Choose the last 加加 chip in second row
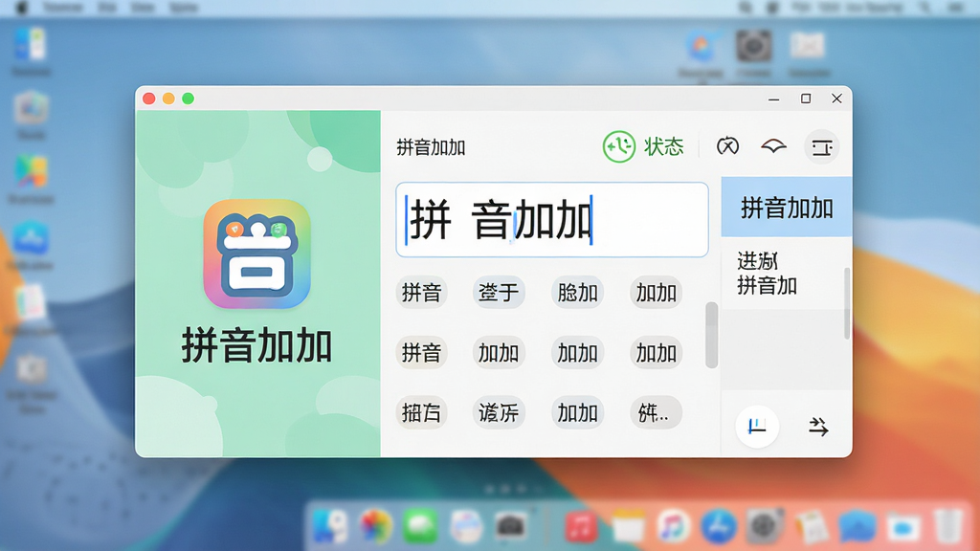This screenshot has height=551, width=980. click(656, 352)
